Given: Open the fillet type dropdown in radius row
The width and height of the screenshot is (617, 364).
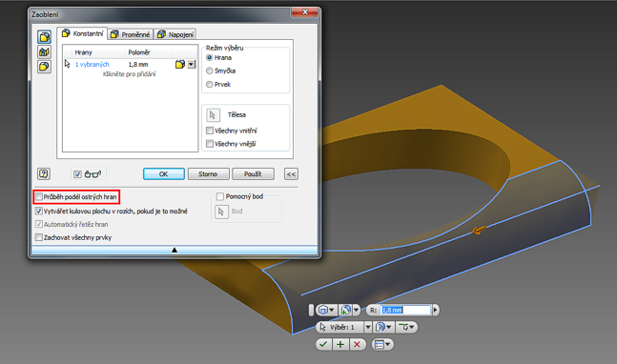Looking at the screenshot, I should (192, 64).
